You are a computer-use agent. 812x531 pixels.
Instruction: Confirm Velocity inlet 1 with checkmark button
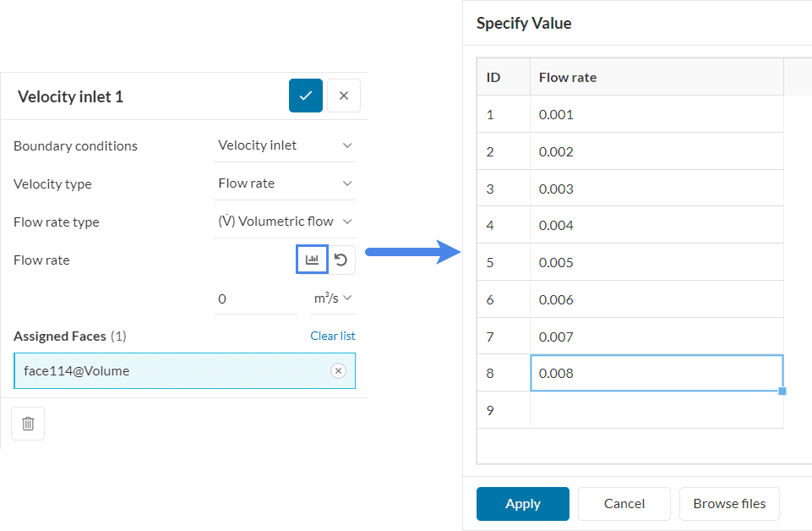[305, 96]
